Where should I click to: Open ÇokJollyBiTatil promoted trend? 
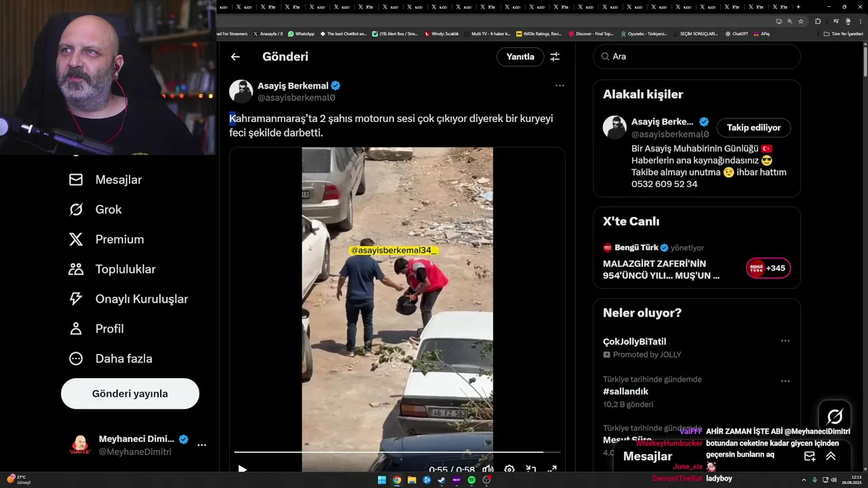(x=635, y=342)
